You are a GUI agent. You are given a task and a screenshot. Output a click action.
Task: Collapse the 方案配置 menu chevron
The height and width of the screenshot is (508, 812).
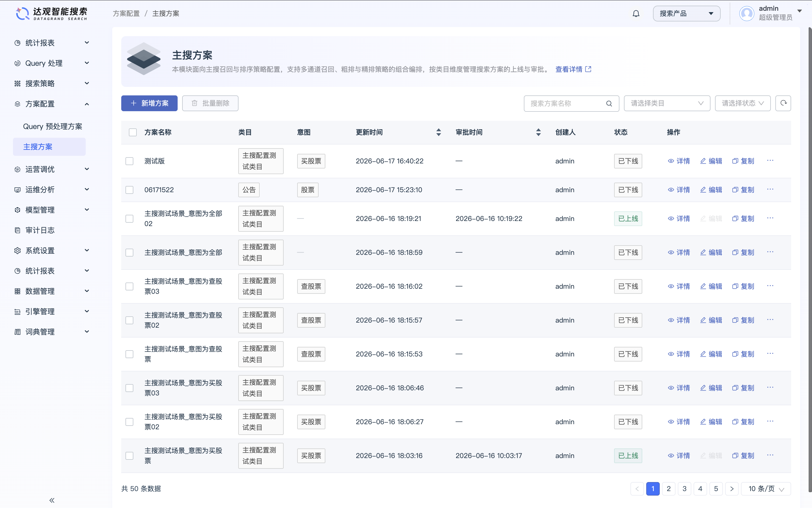[x=87, y=104]
